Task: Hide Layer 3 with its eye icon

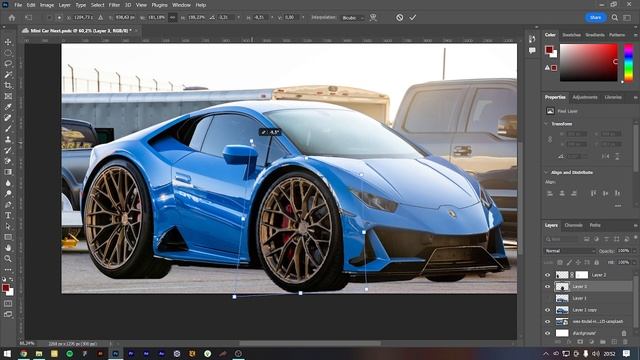Action: coord(548,287)
